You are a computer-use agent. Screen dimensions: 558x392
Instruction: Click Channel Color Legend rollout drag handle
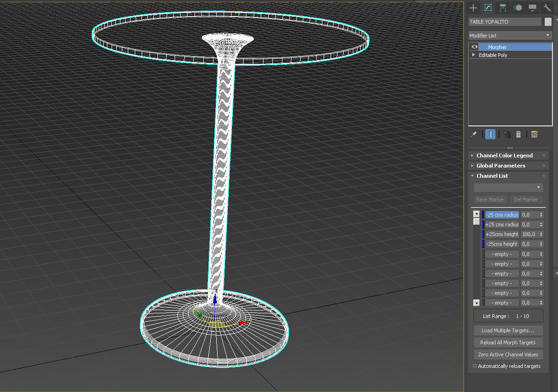[x=544, y=156]
